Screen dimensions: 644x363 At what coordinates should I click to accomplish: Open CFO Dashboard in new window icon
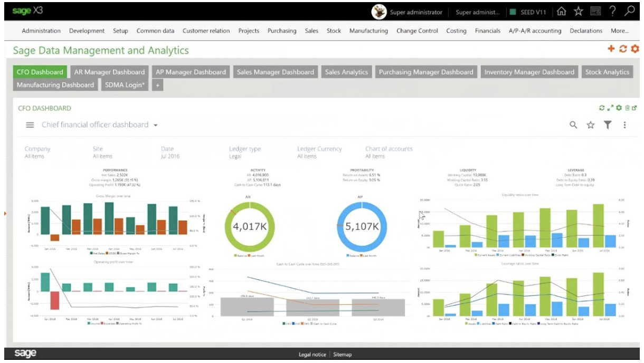point(634,108)
